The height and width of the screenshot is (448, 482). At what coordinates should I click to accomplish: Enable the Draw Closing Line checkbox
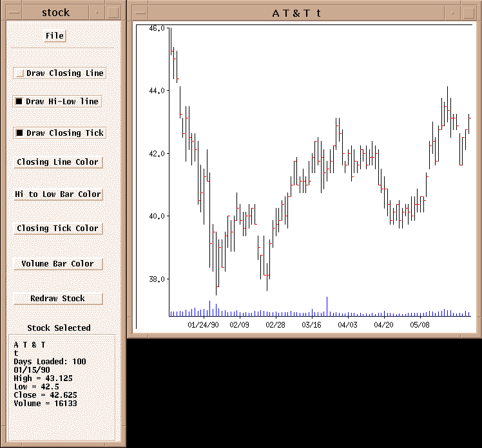[20, 73]
